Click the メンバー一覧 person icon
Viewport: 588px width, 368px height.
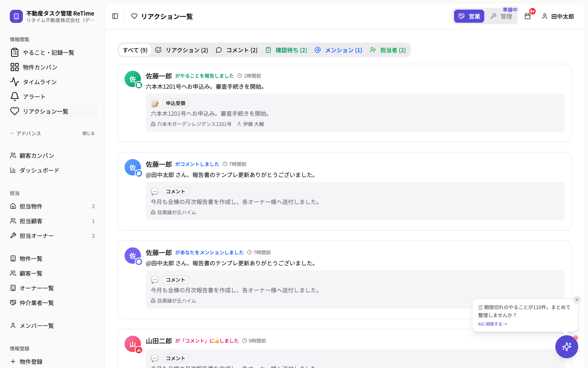[13, 326]
